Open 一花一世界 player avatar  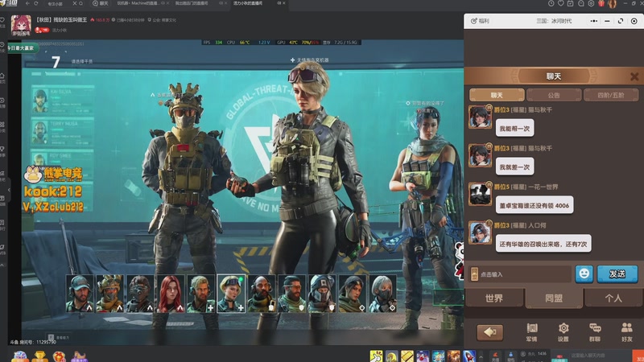(480, 194)
